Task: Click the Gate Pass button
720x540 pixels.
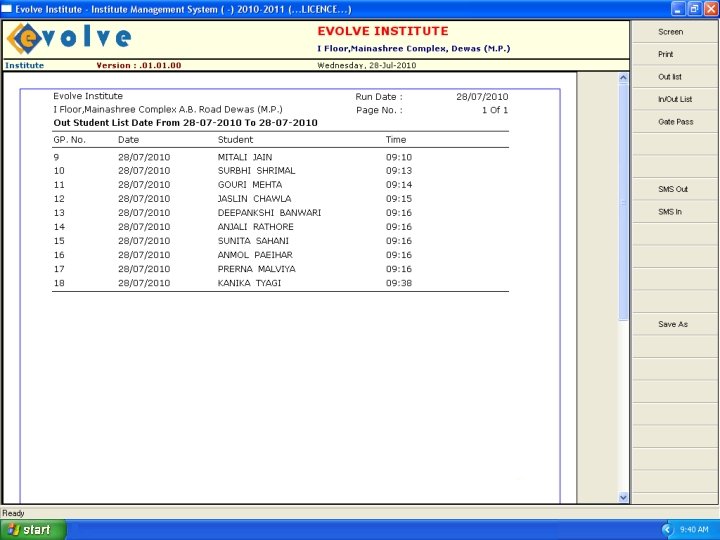Action: (x=674, y=122)
